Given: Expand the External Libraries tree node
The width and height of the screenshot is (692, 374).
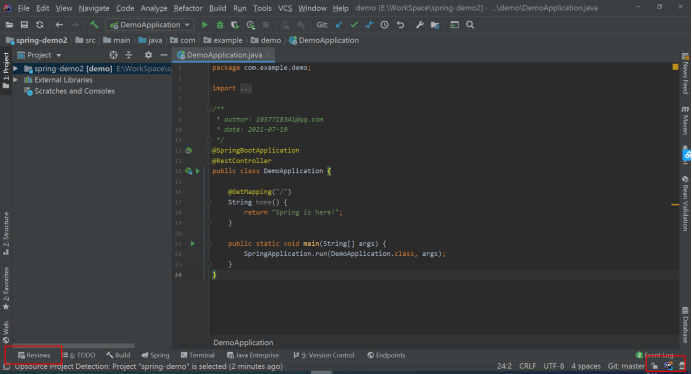Looking at the screenshot, I should pyautogui.click(x=15, y=80).
